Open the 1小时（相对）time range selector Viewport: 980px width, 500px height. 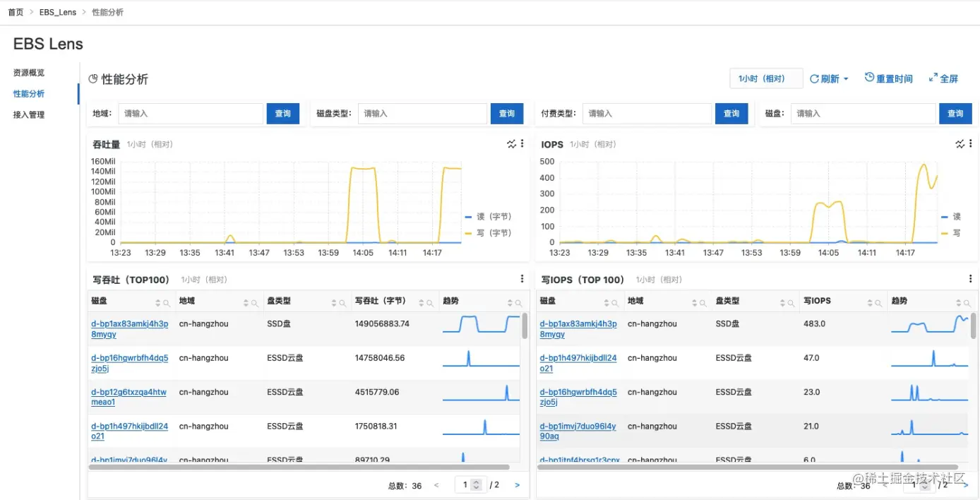click(766, 78)
